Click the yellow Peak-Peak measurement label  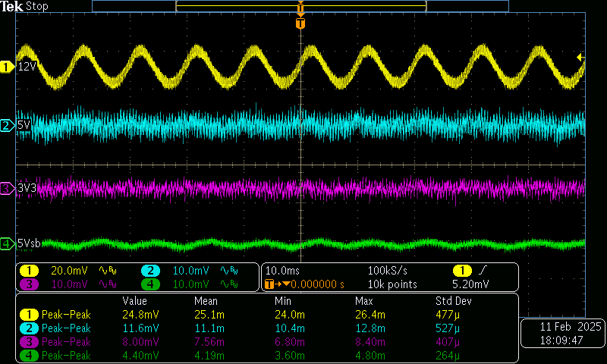tap(66, 315)
